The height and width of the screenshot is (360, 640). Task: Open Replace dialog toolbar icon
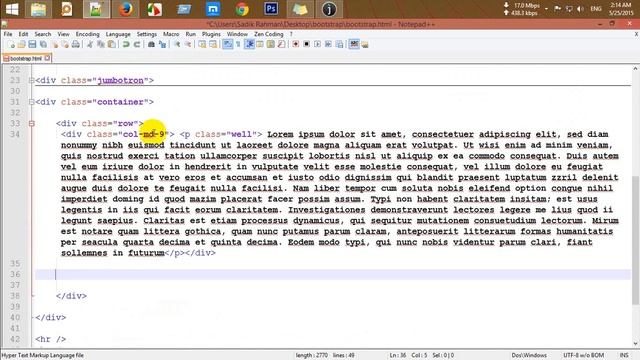[x=162, y=44]
